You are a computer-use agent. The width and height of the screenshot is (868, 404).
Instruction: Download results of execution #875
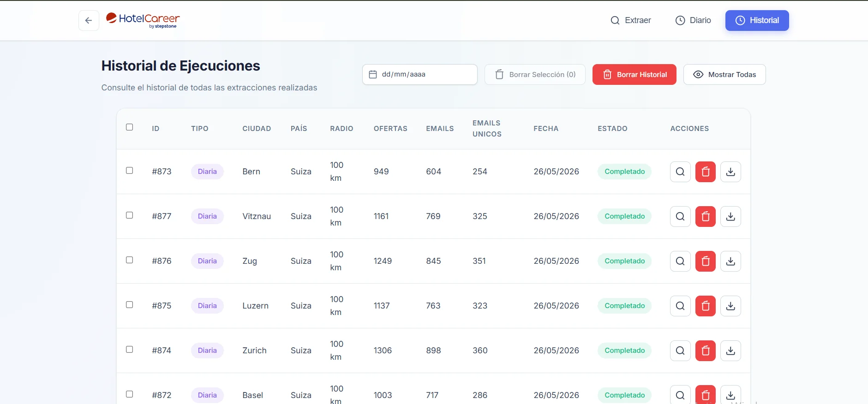[730, 306]
